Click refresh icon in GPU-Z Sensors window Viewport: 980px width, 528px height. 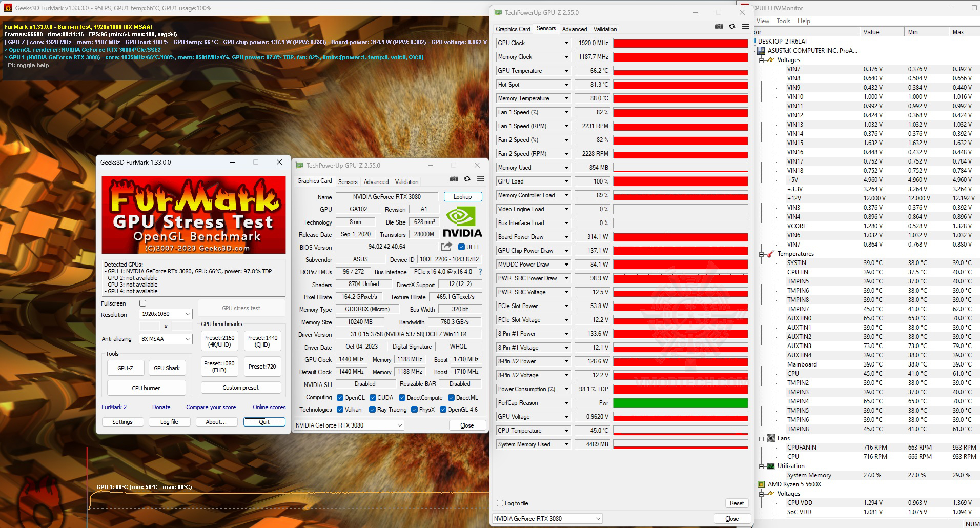click(732, 27)
